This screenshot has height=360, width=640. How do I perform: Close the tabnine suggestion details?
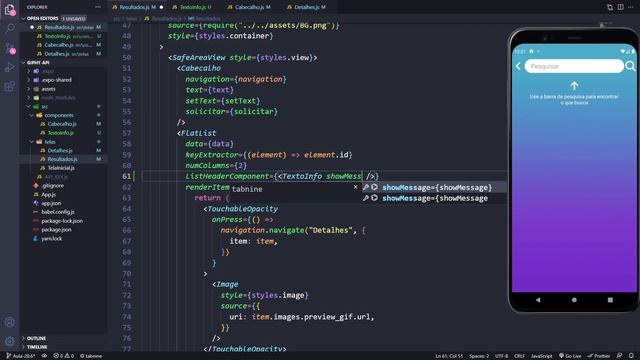[356, 187]
